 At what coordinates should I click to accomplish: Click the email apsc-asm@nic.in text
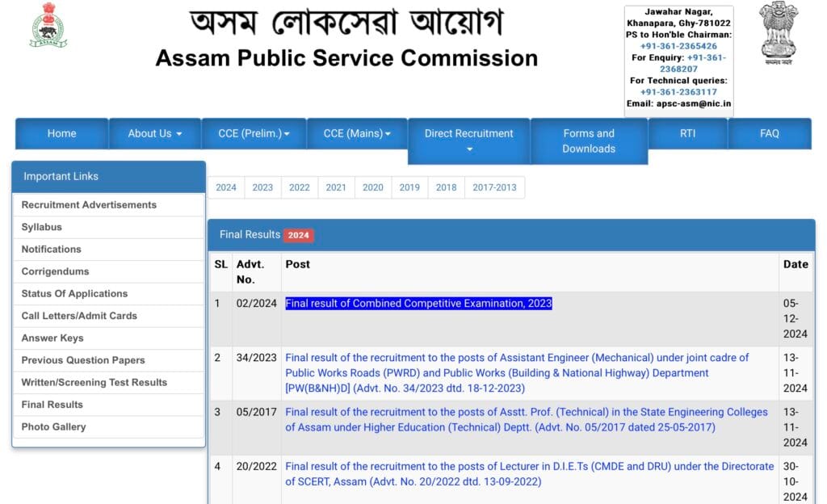tap(678, 104)
